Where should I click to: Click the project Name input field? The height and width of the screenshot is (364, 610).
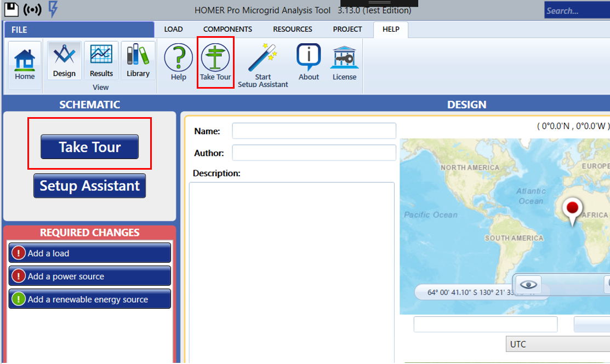click(313, 131)
